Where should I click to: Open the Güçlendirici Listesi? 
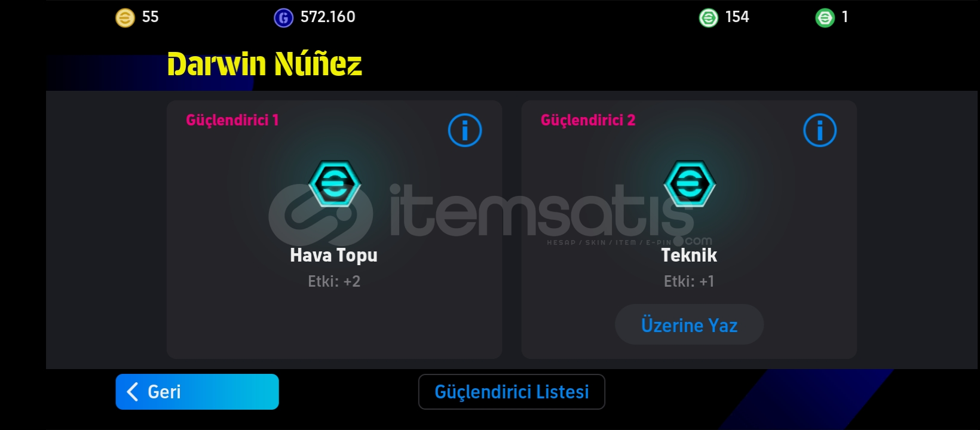[x=512, y=392]
